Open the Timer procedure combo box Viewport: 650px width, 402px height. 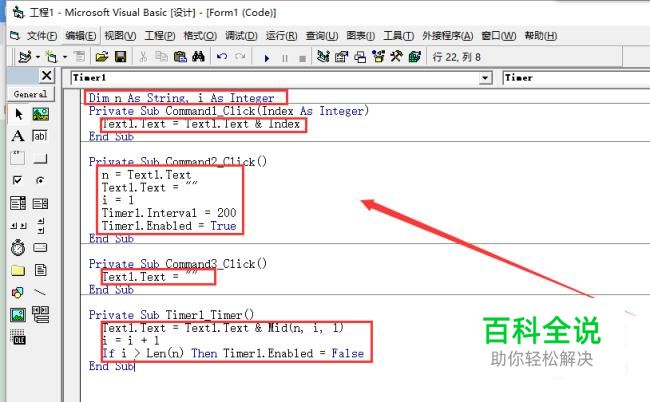(x=576, y=78)
